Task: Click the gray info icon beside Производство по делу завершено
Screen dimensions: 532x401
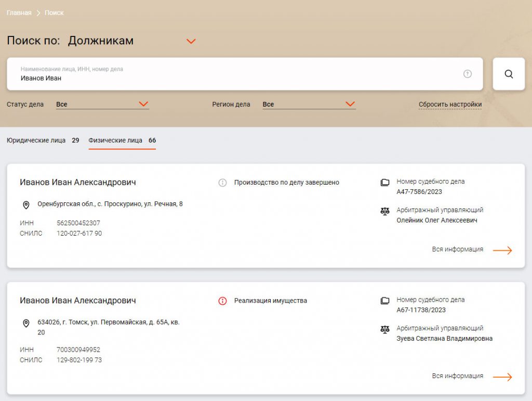Action: pyautogui.click(x=222, y=183)
